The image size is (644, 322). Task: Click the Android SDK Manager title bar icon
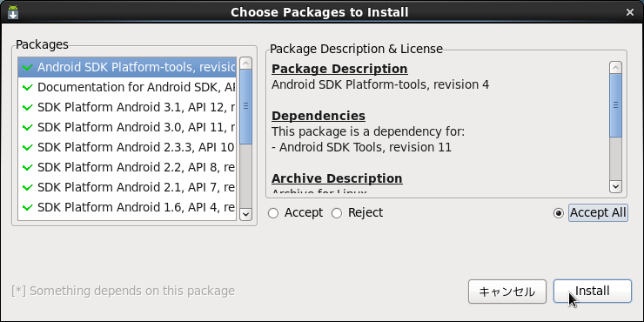13,12
